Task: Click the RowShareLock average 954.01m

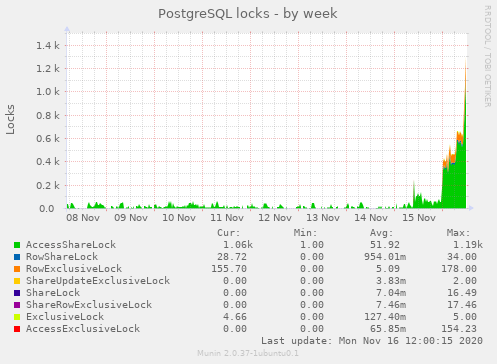Action: 385,257
